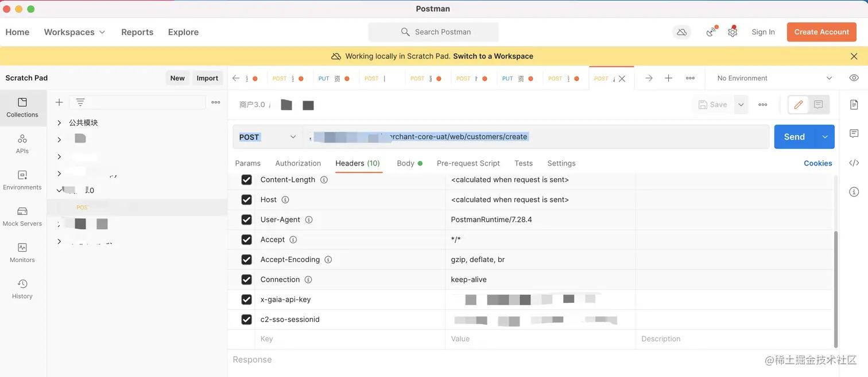Open the Cookies link
Viewport: 868px width, 377px height.
coord(818,163)
